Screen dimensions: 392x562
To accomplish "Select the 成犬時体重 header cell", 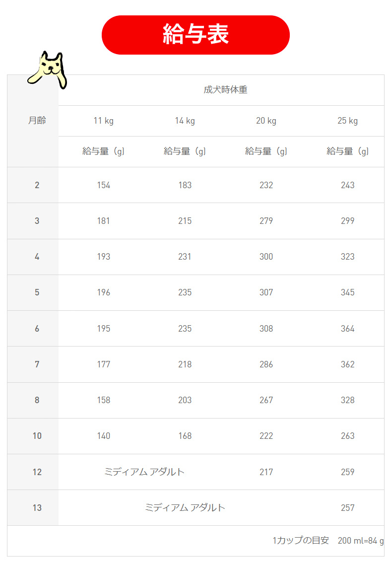I will [225, 90].
